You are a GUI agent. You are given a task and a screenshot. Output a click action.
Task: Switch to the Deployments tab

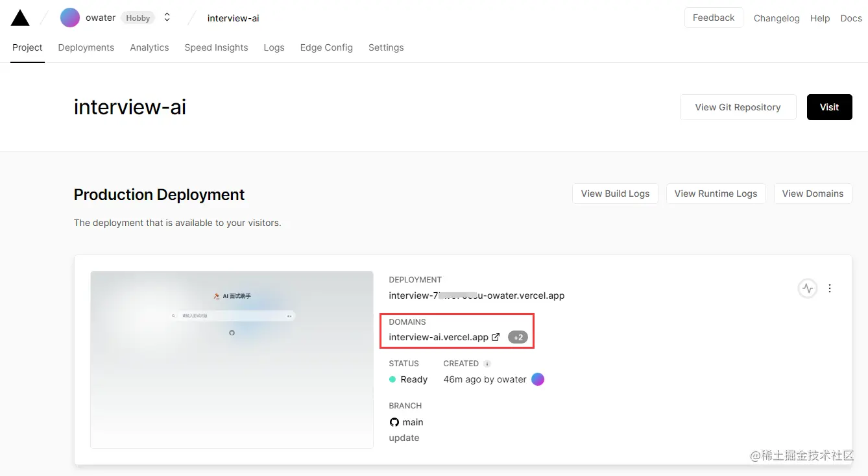(86, 47)
